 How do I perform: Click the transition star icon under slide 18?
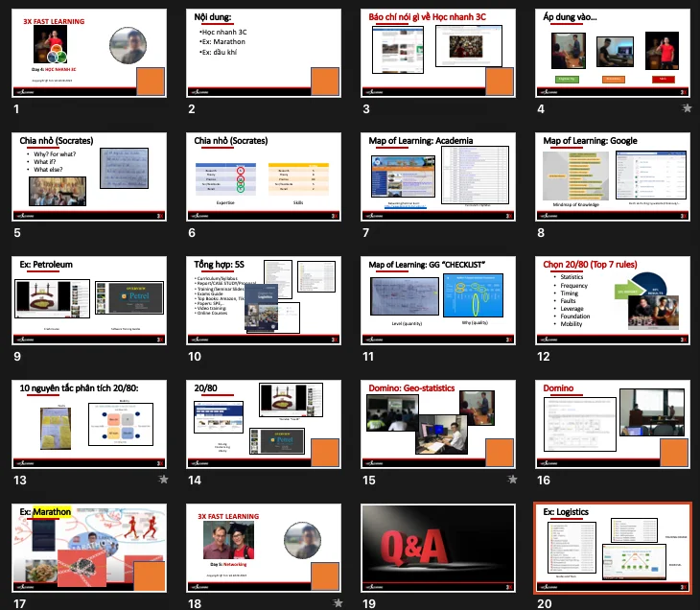point(338,603)
